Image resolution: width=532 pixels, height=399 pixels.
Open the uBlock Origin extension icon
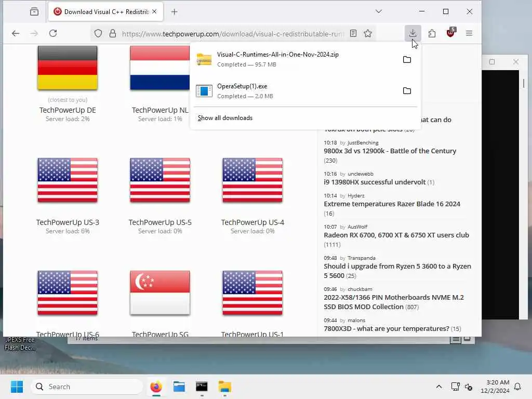pos(451,33)
